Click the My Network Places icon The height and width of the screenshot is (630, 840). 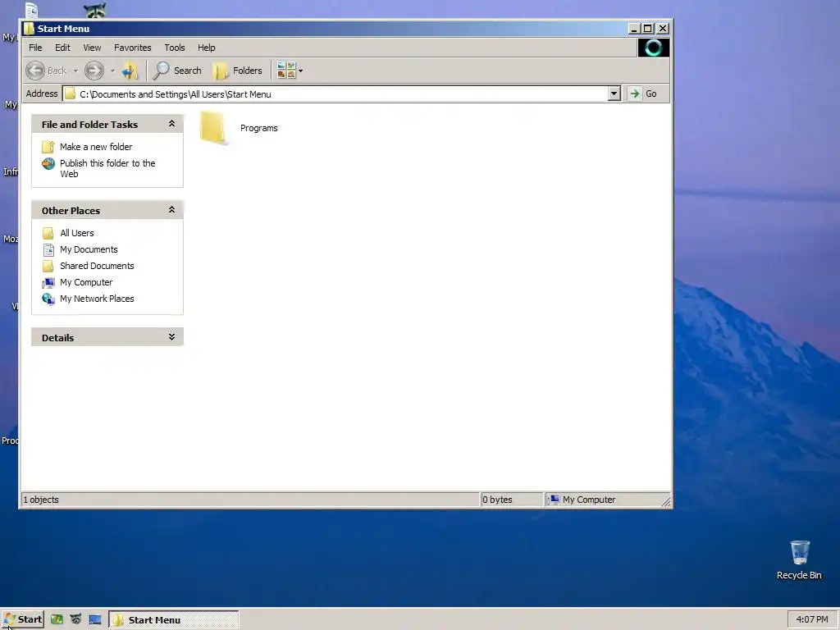click(x=48, y=299)
